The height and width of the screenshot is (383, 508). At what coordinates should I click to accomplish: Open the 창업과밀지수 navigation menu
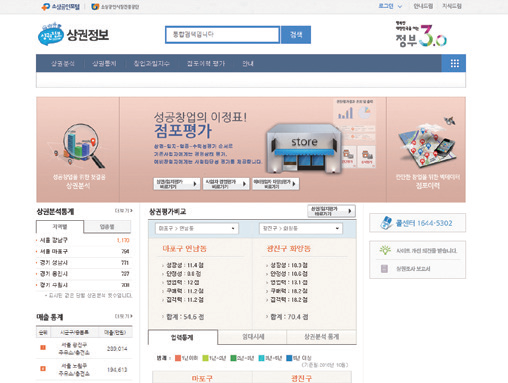click(x=152, y=63)
